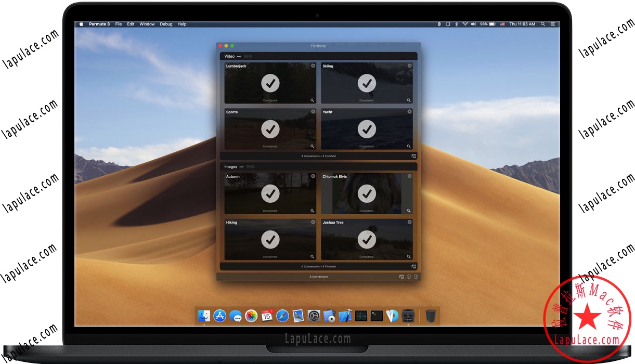Click the magnifier icon on Joshua Tree
635x364 pixels.
pyautogui.click(x=409, y=256)
